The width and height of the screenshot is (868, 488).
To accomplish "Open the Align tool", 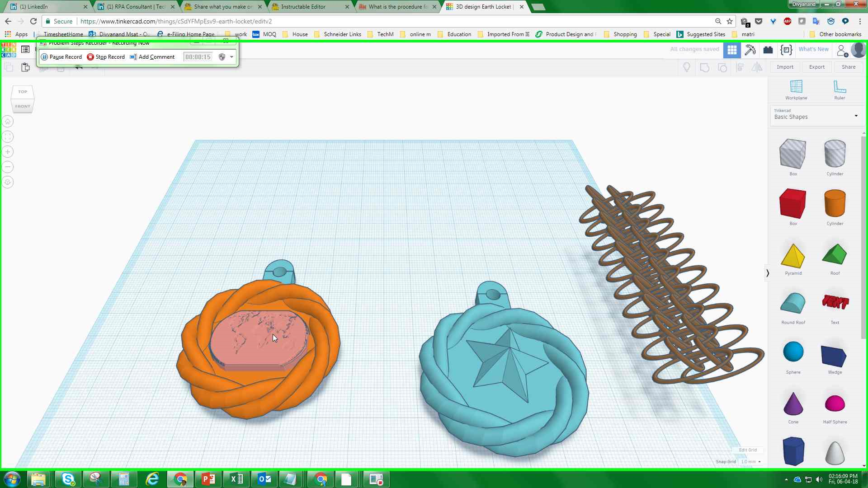I will 740,67.
